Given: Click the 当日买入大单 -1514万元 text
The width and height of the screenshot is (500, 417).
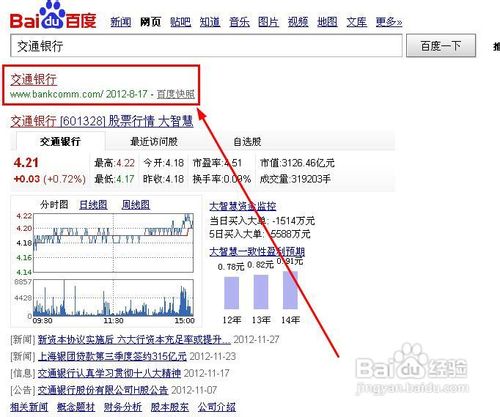Looking at the screenshot, I should pyautogui.click(x=262, y=221).
